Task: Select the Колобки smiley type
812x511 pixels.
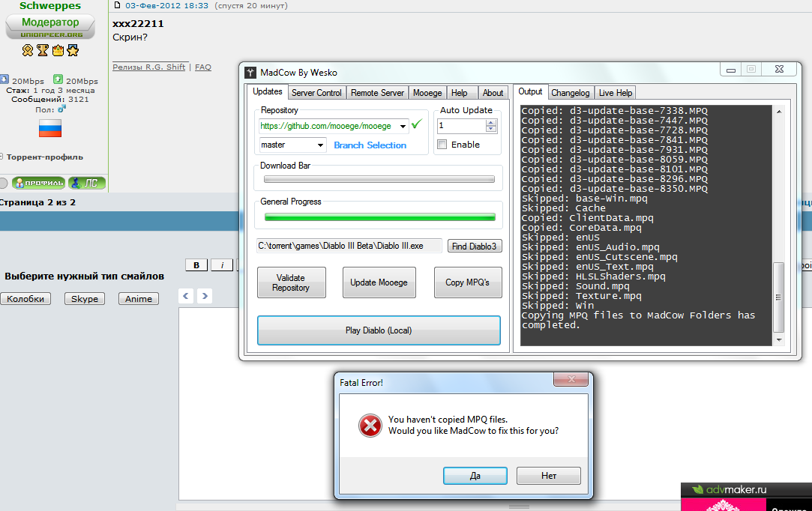Action: tap(25, 299)
